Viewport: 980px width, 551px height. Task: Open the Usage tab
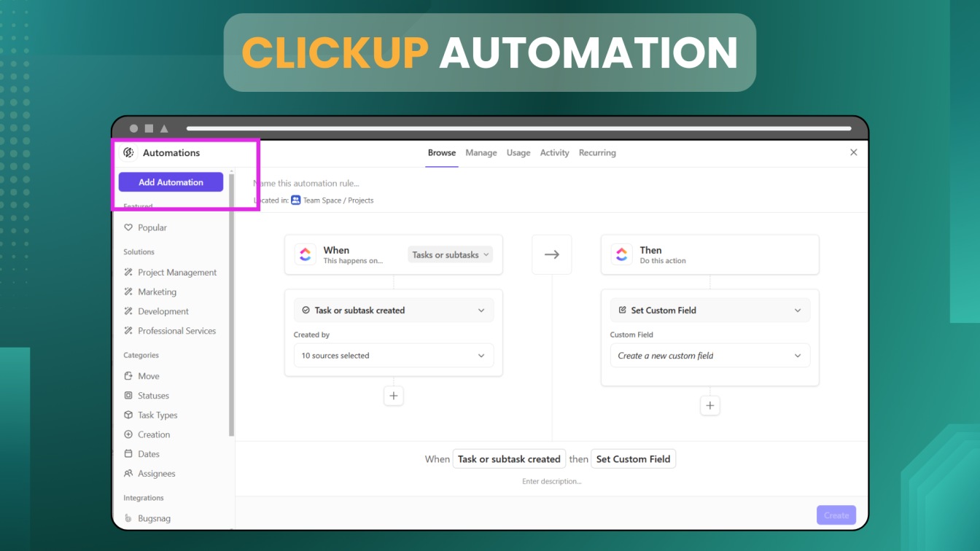click(x=518, y=153)
